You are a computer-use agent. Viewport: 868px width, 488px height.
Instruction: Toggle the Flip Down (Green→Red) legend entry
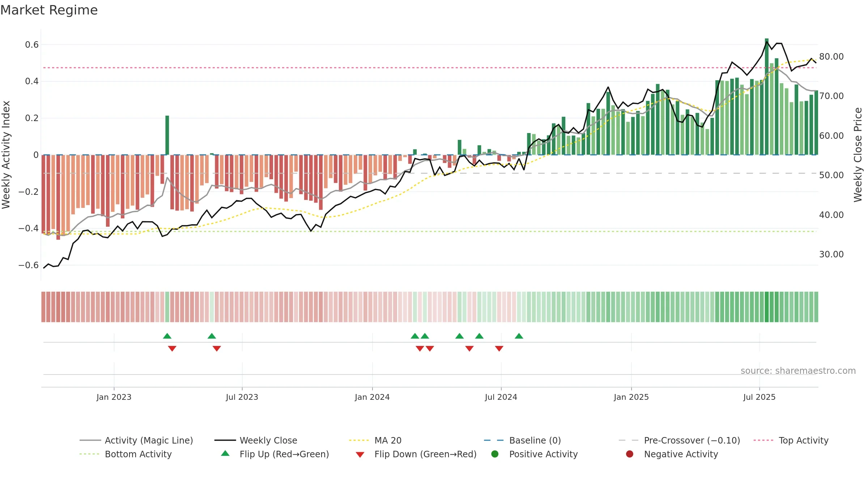tap(416, 454)
